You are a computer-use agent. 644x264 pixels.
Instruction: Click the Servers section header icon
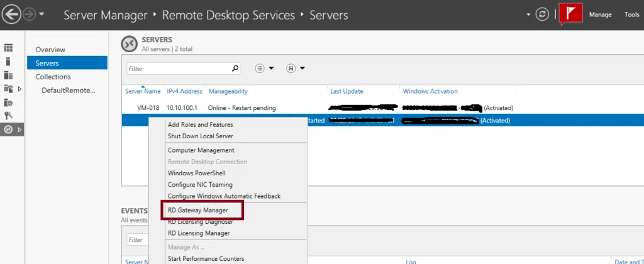pos(129,44)
